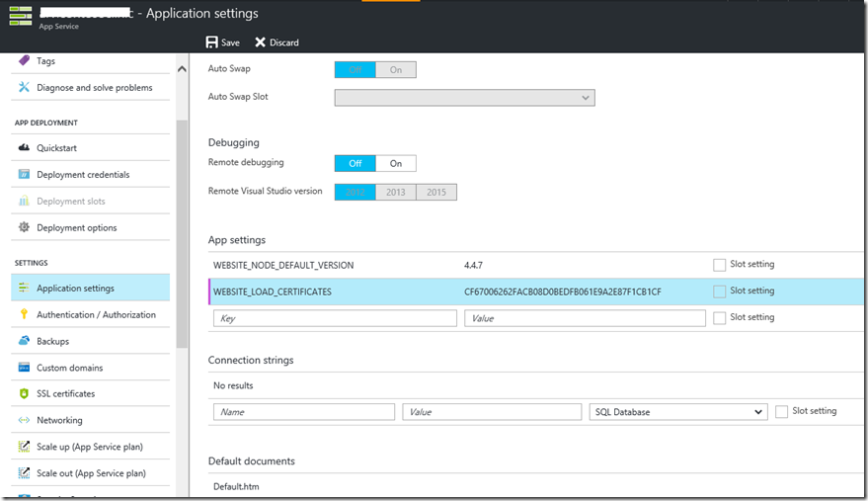The width and height of the screenshot is (868, 501).
Task: Turn Remote debugging On
Action: pyautogui.click(x=396, y=164)
